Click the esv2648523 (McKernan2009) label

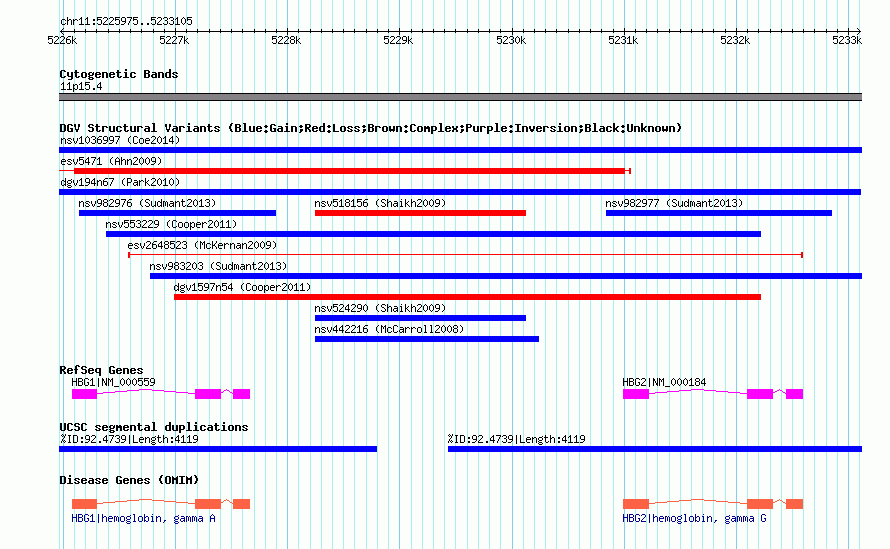[x=202, y=245]
